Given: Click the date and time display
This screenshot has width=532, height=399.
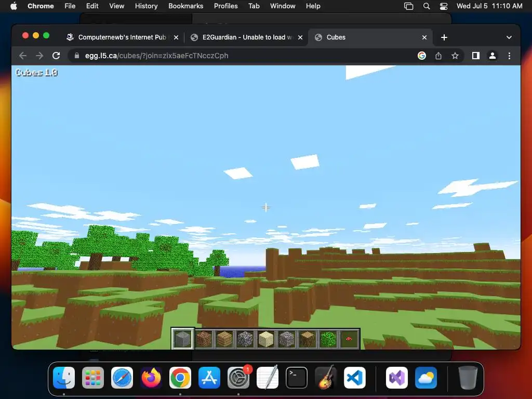Looking at the screenshot, I should [489, 6].
